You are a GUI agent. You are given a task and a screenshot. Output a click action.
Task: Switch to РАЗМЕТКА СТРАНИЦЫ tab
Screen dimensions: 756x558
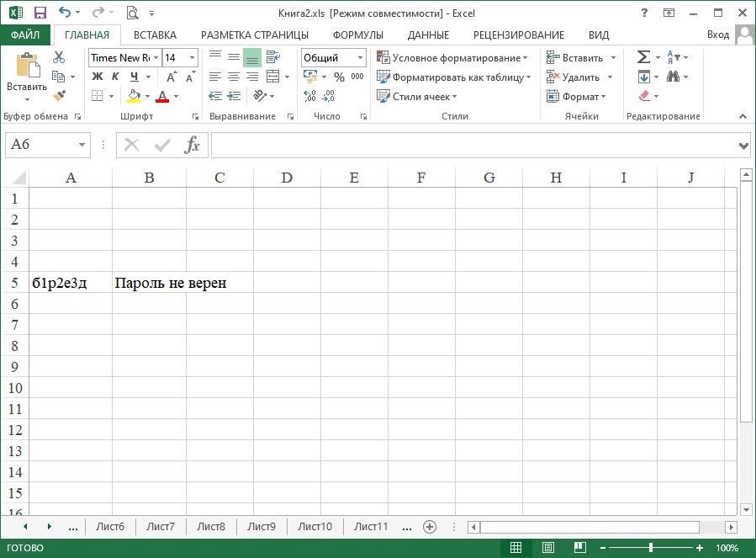tap(255, 35)
